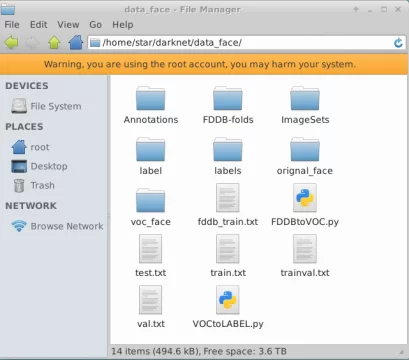Click the test.txt file name label
Viewport: 409px width, 360px height.
(151, 273)
